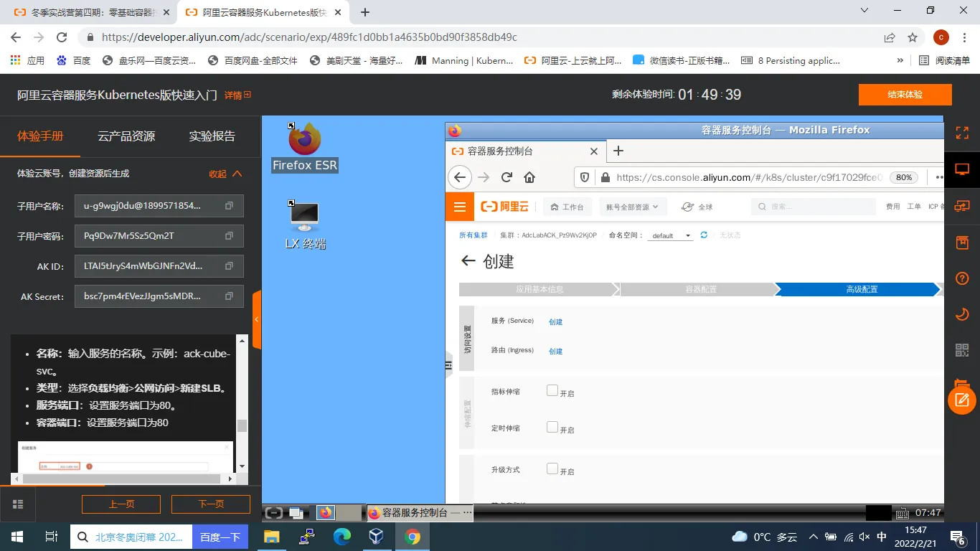Open Windows Start menu
This screenshot has height=551, width=980.
click(x=17, y=537)
